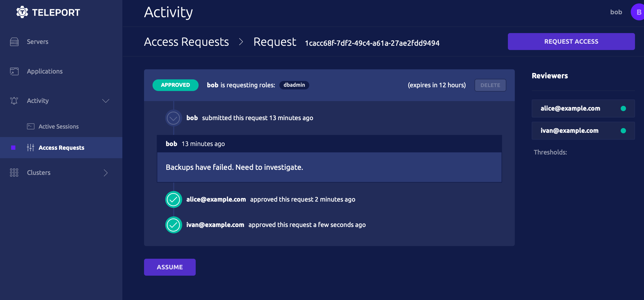Viewport: 644px width, 300px height.
Task: Go to the Servers section
Action: 38,42
